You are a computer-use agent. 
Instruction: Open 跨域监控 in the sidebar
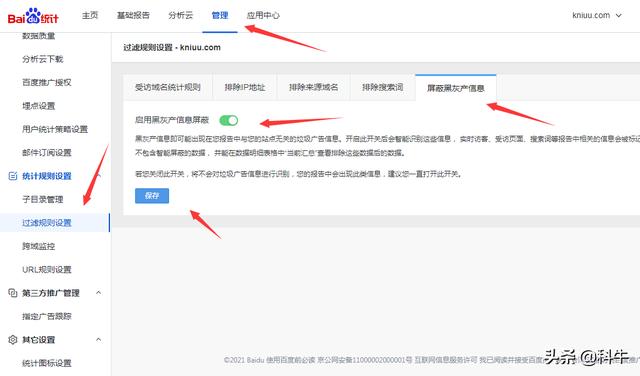[38, 246]
